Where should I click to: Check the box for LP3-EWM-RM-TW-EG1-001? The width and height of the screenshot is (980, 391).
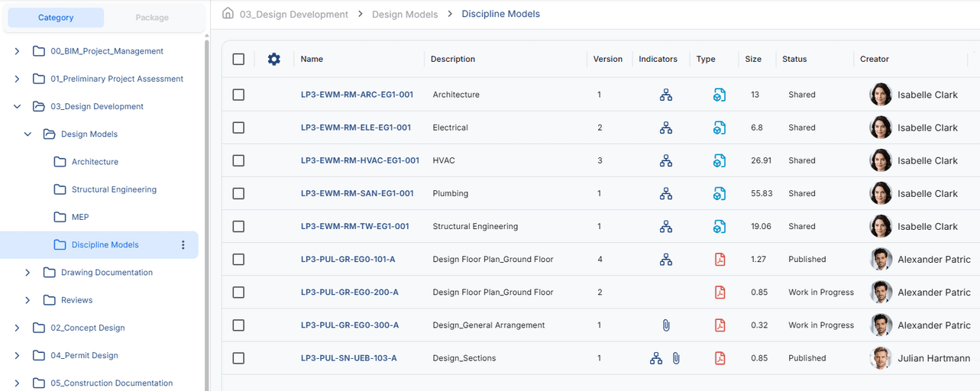(x=238, y=226)
